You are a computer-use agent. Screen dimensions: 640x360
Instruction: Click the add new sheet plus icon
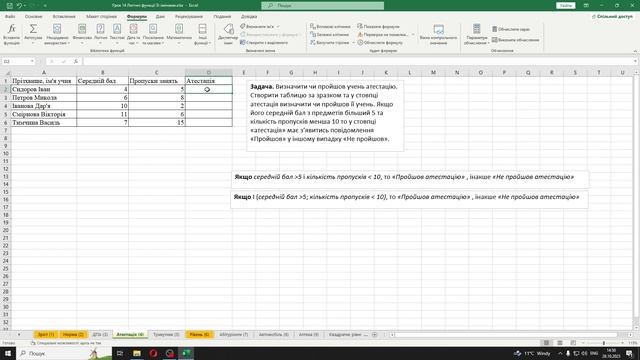pos(374,335)
